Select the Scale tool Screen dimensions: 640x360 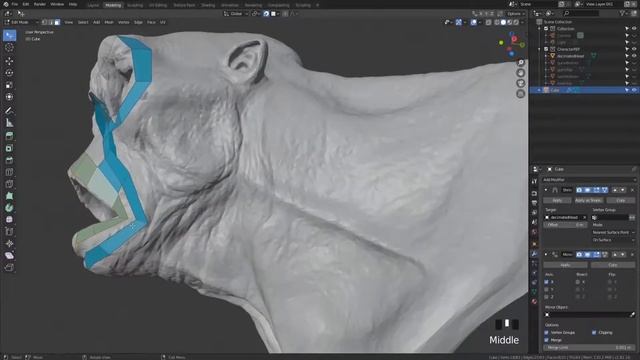pos(9,85)
